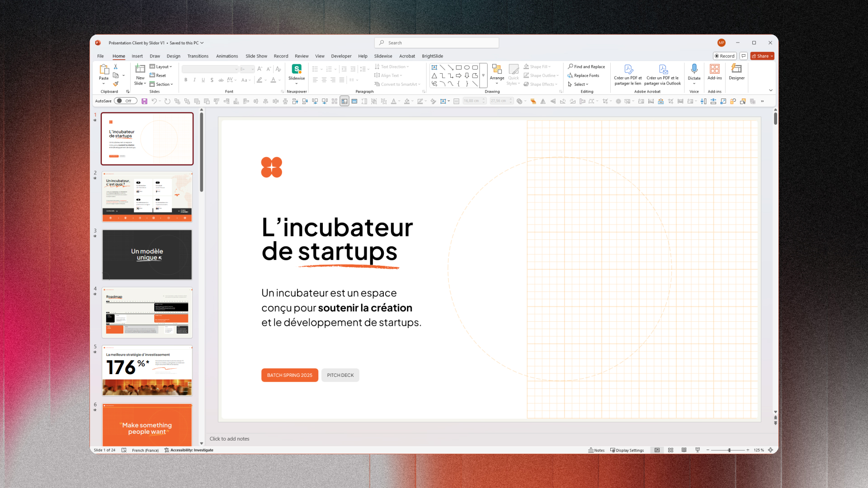Click the Increase Font Size icon
The height and width of the screenshot is (488, 868).
[x=259, y=69]
